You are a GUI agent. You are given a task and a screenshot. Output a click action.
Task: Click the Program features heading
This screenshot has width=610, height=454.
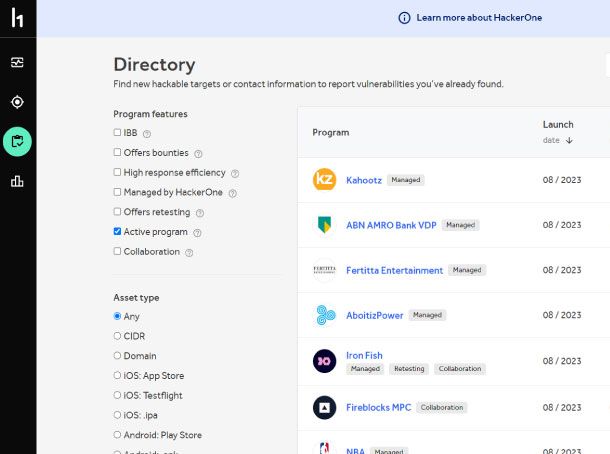[150, 114]
